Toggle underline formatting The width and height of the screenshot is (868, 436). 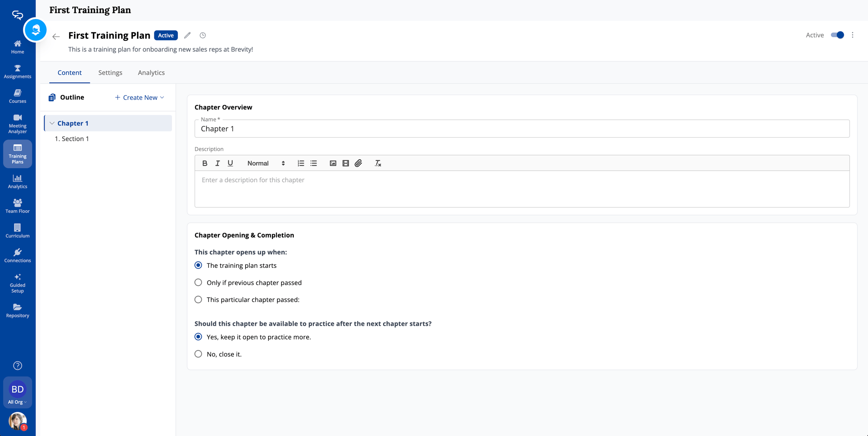pyautogui.click(x=231, y=163)
